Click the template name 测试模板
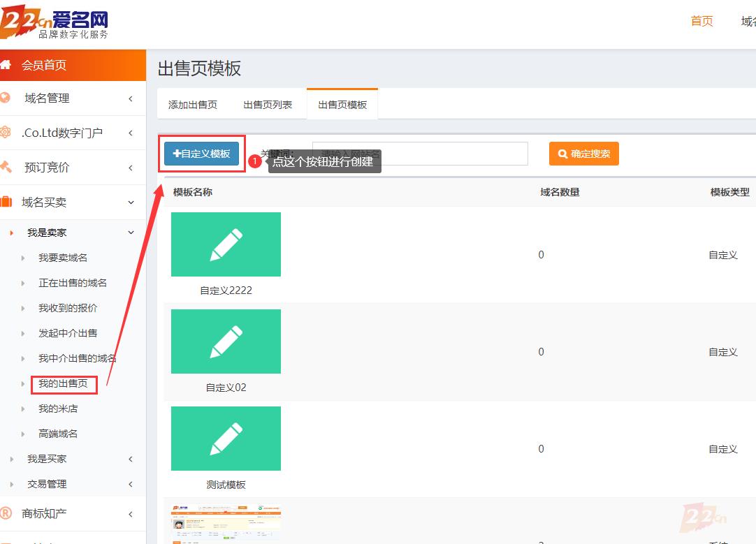This screenshot has height=544, width=756. tap(226, 485)
